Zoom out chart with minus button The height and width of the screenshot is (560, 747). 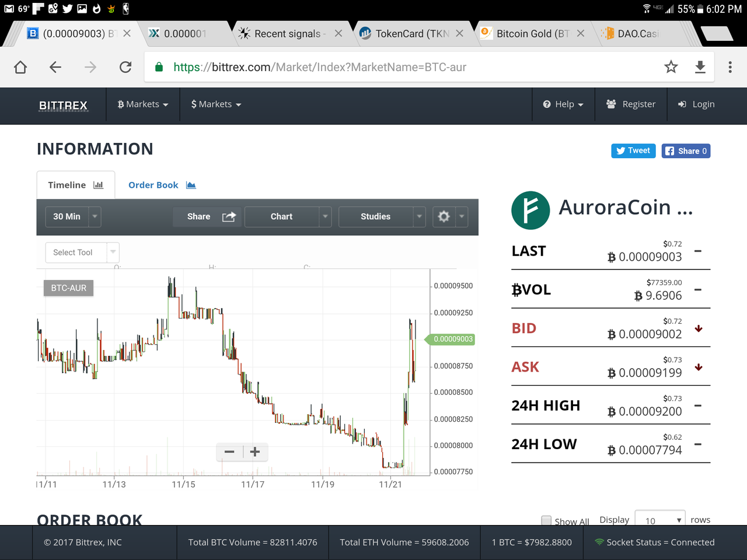[229, 452]
